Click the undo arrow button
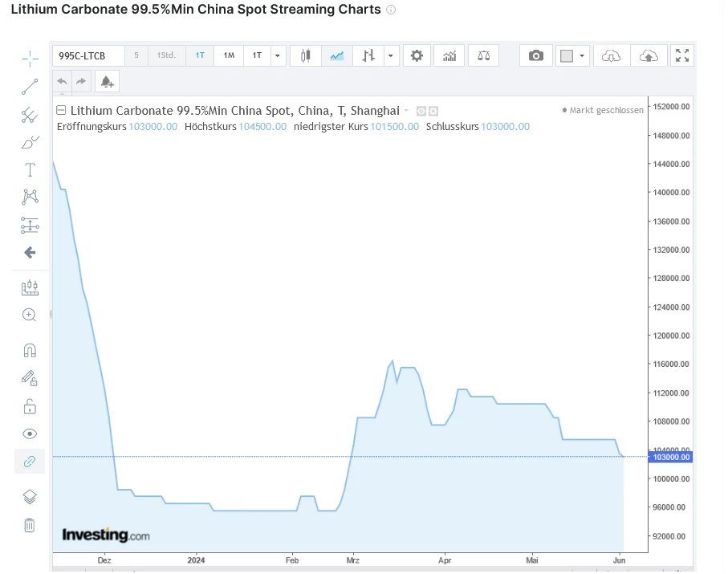 coord(63,81)
